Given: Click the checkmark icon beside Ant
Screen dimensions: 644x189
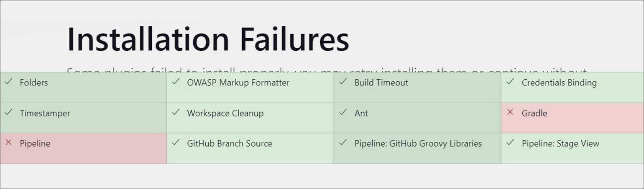Looking at the screenshot, I should tap(343, 112).
